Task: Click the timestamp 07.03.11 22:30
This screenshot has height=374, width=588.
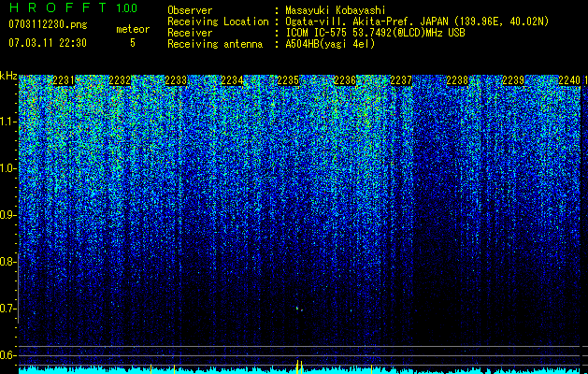Action: click(48, 43)
